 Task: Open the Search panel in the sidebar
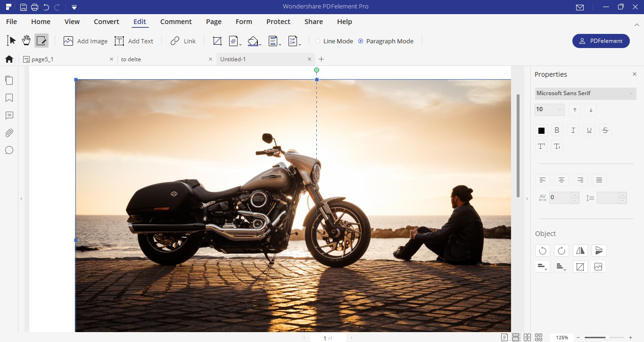coord(9,150)
